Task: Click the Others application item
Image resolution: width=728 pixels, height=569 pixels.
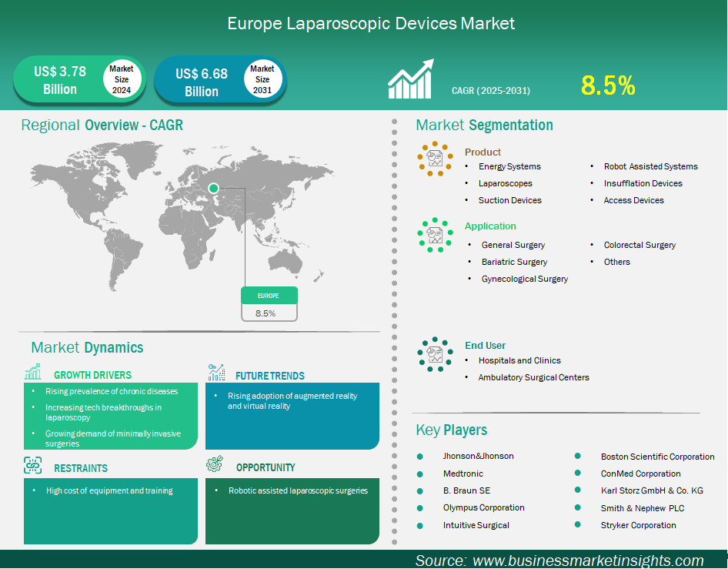Action: click(x=616, y=262)
